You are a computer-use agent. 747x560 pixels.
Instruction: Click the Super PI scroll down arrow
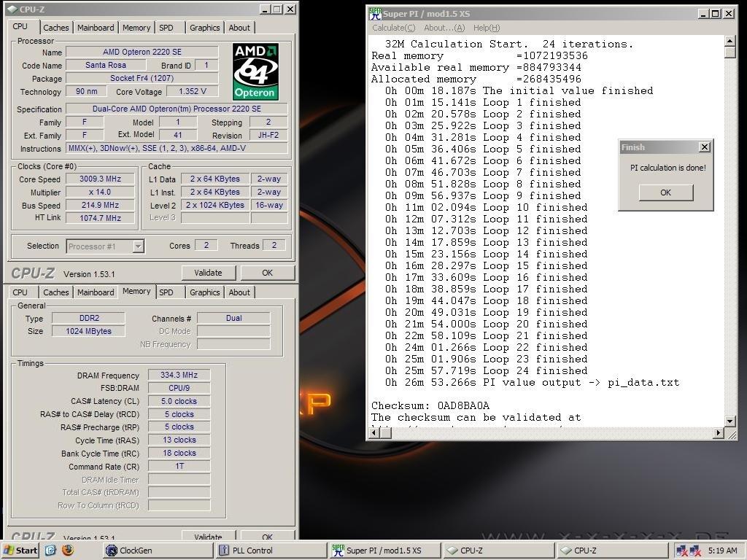tap(729, 421)
